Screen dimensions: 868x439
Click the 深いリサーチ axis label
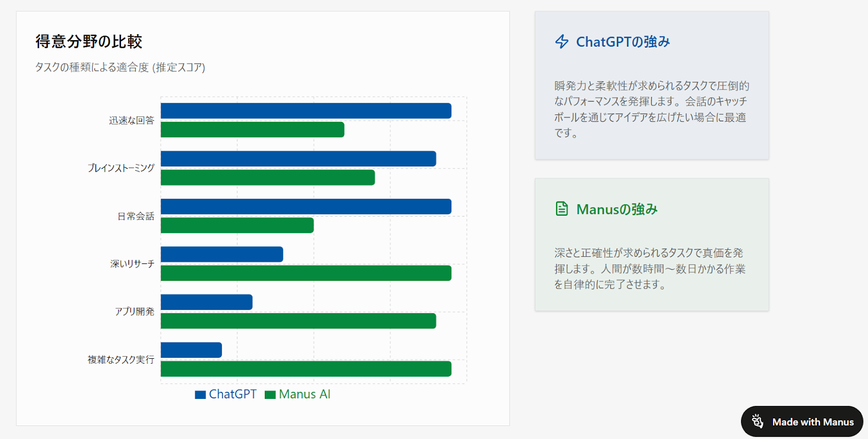point(132,264)
